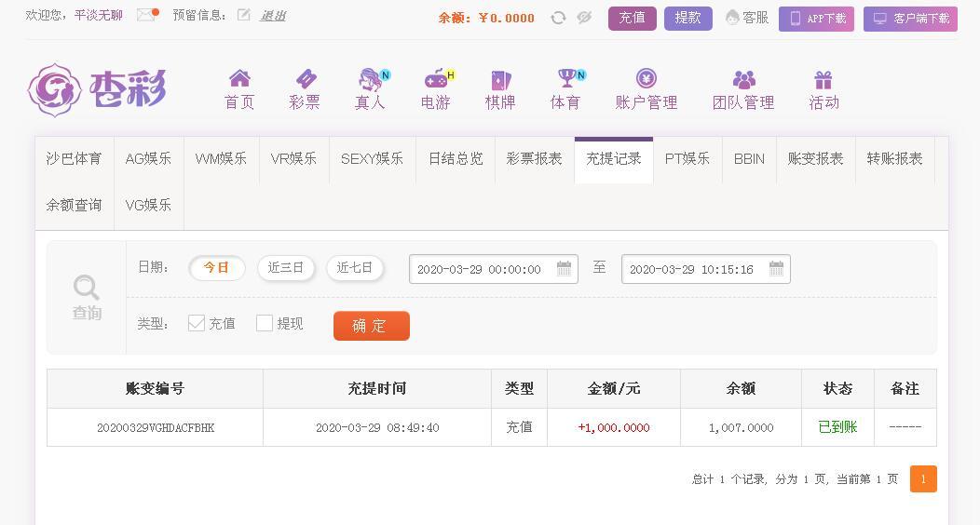Click status 已到账
Screen dimensions: 980x525
pos(837,427)
